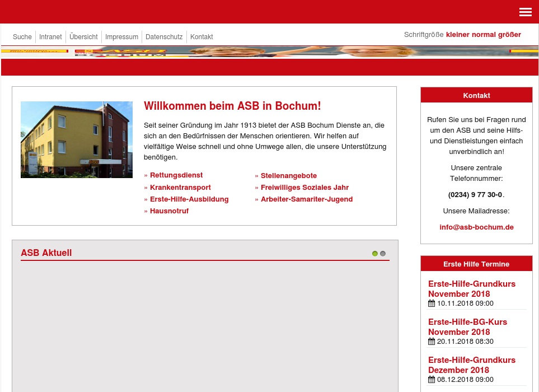Screen dimensions: 539x392
Task: Open the Hausnotruf link
Action: (170, 211)
